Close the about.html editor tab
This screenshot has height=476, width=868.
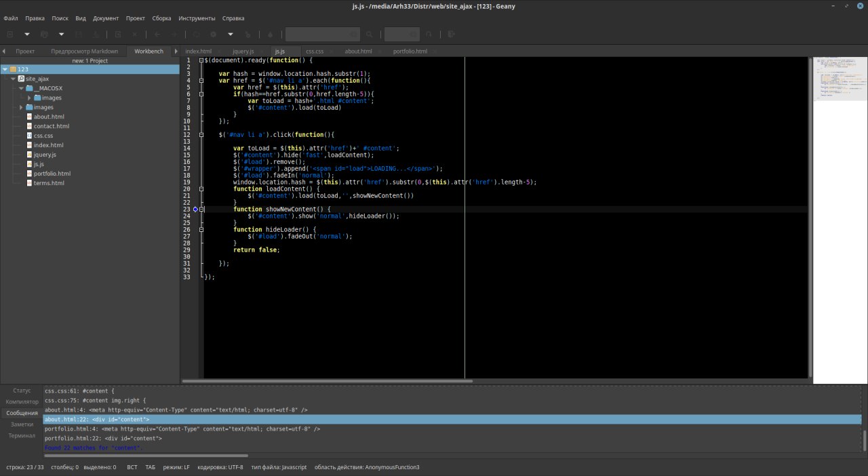click(379, 52)
